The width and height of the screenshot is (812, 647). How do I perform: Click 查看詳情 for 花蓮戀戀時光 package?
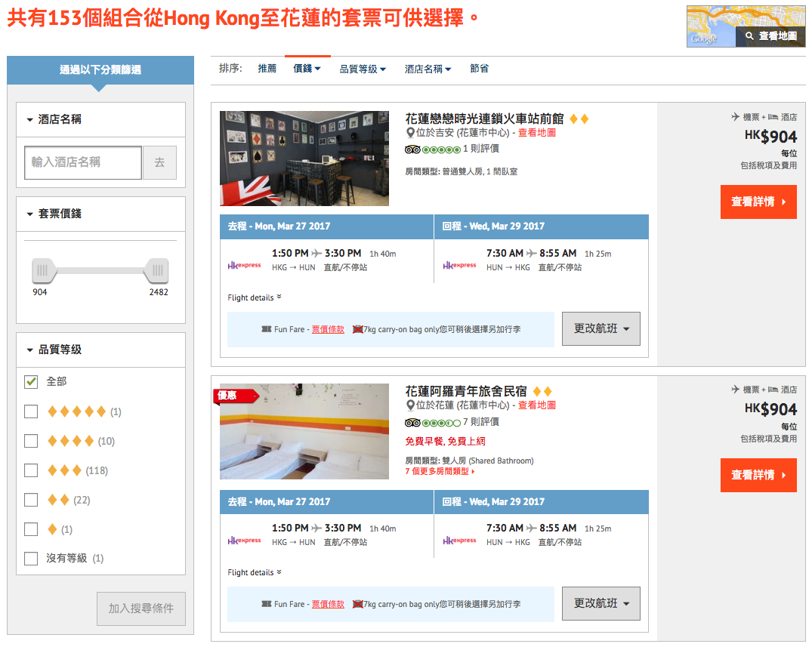pos(758,202)
